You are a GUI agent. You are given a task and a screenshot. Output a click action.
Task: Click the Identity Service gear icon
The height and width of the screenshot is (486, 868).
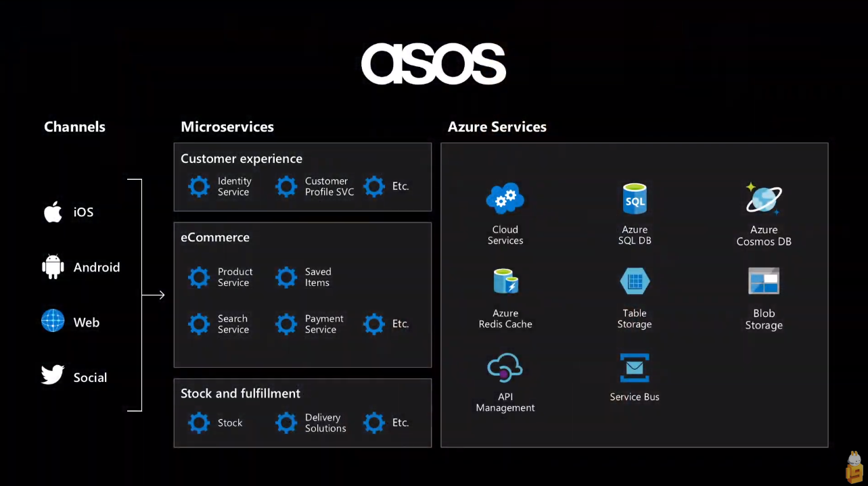click(x=199, y=187)
